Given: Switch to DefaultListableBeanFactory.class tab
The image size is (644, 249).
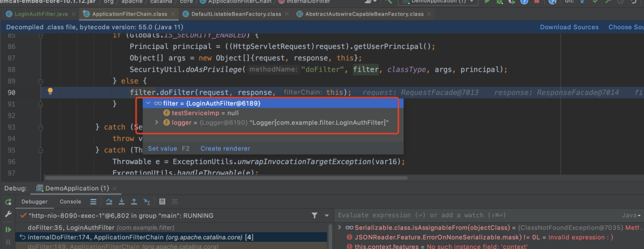Looking at the screenshot, I should [x=236, y=14].
